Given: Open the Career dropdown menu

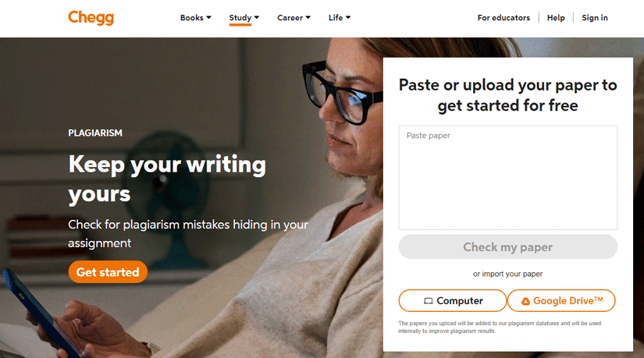Looking at the screenshot, I should [294, 18].
